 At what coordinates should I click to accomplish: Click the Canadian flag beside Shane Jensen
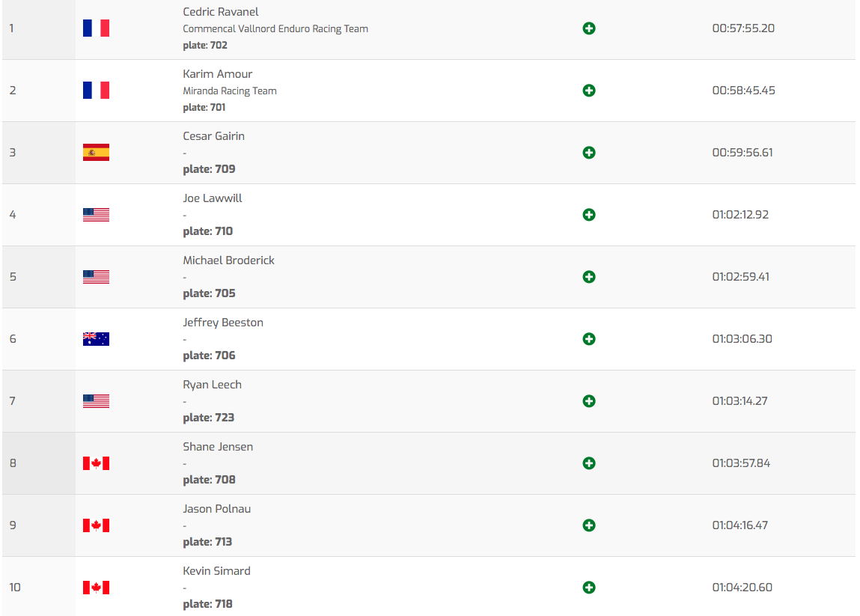pyautogui.click(x=96, y=463)
